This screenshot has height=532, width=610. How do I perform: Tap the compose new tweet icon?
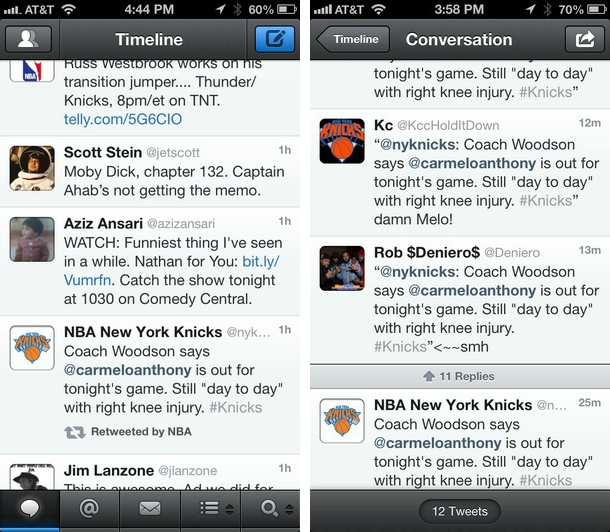275,39
